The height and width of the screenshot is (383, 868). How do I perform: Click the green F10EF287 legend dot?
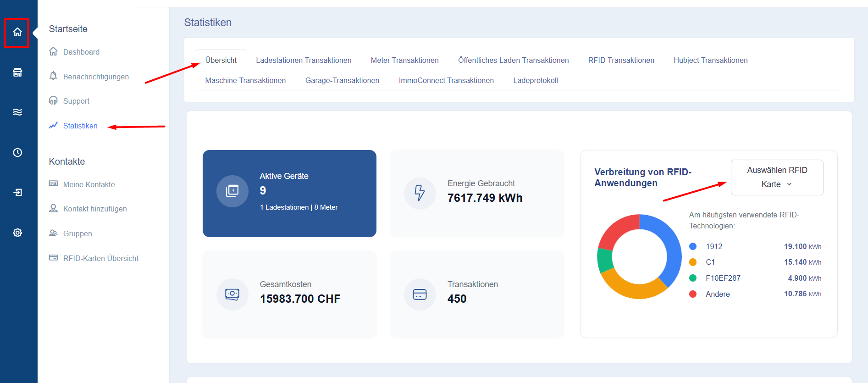click(693, 278)
